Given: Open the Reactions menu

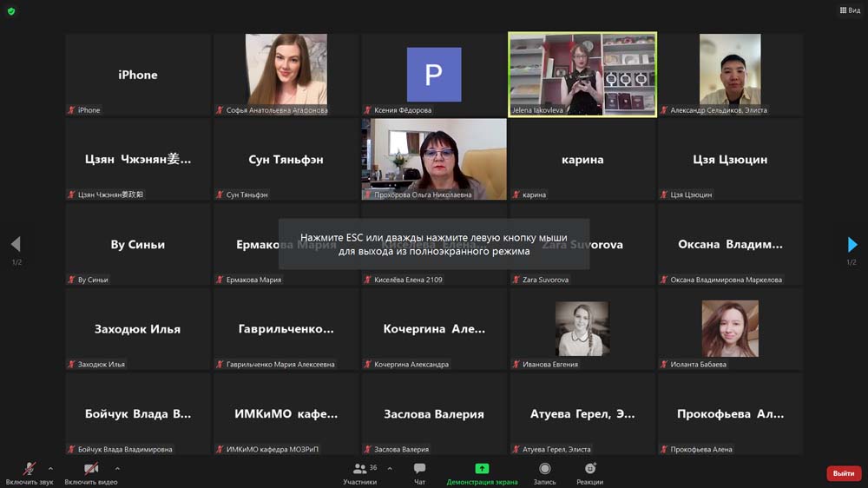Looking at the screenshot, I should (x=590, y=469).
